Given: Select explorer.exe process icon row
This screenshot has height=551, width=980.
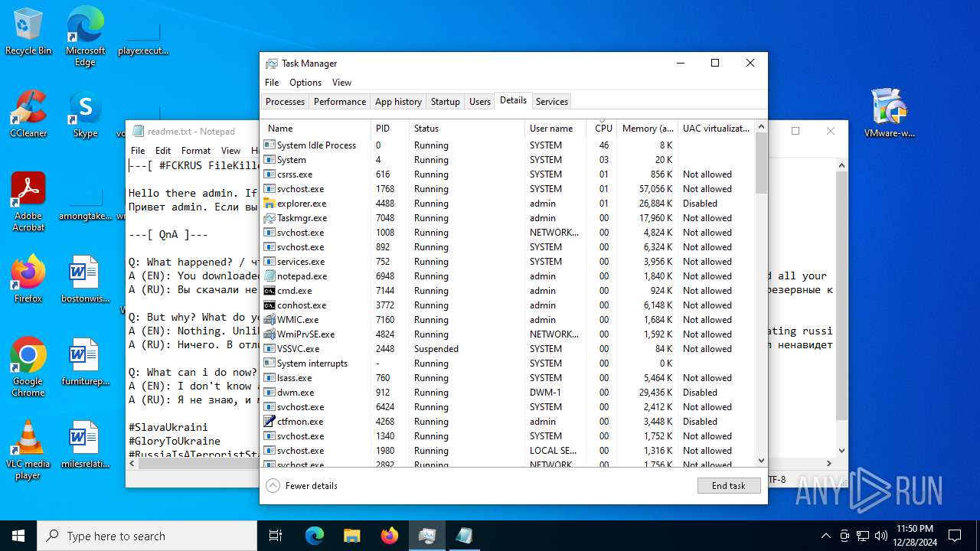Looking at the screenshot, I should point(509,204).
